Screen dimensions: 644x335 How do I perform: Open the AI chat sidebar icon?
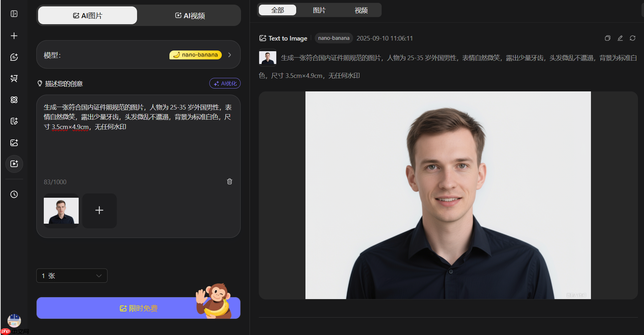pyautogui.click(x=14, y=57)
